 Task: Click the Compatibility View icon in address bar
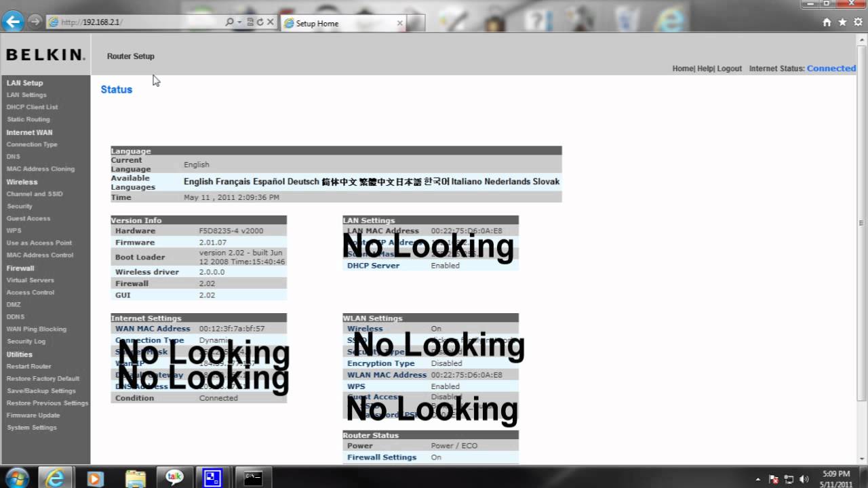tap(250, 22)
